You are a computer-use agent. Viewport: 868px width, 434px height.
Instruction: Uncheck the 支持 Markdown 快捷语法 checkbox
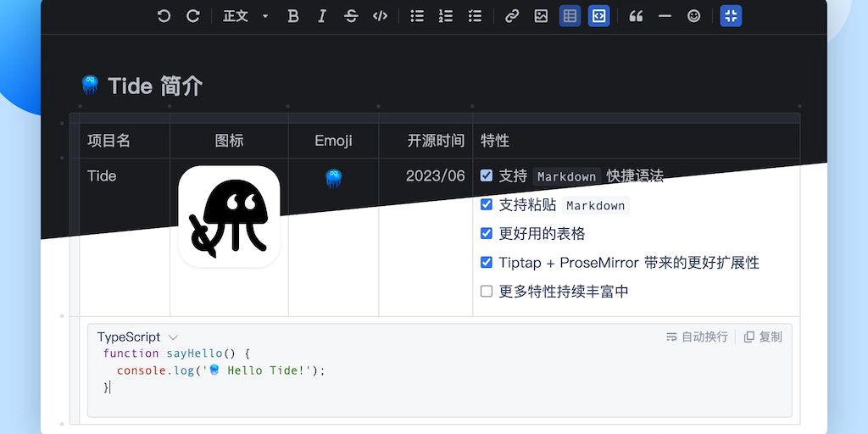pyautogui.click(x=487, y=175)
